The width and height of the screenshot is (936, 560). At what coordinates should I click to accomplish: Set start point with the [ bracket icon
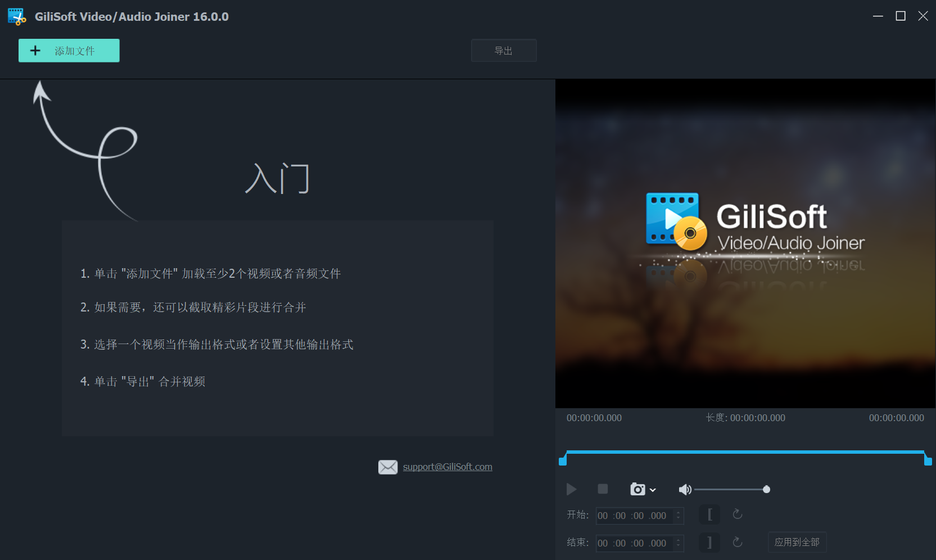(709, 514)
